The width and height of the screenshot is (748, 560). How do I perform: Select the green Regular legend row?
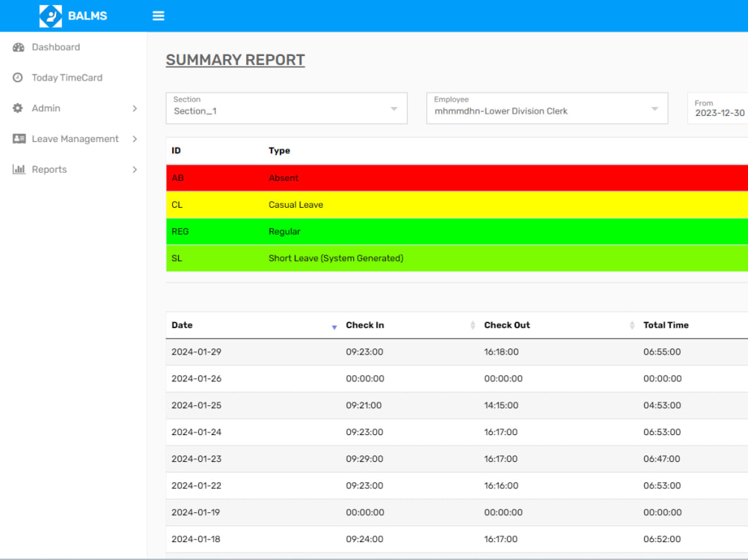(457, 231)
